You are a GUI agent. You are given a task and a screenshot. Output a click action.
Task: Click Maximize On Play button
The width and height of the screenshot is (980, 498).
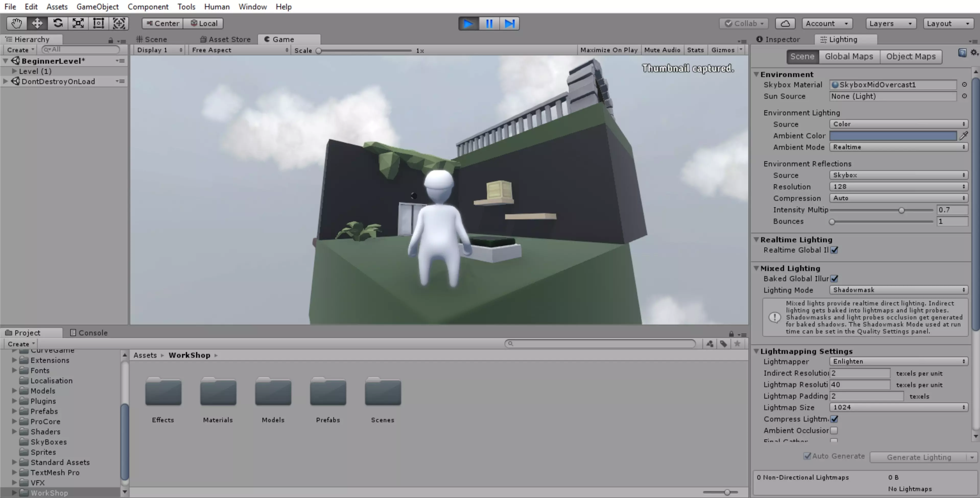point(609,50)
